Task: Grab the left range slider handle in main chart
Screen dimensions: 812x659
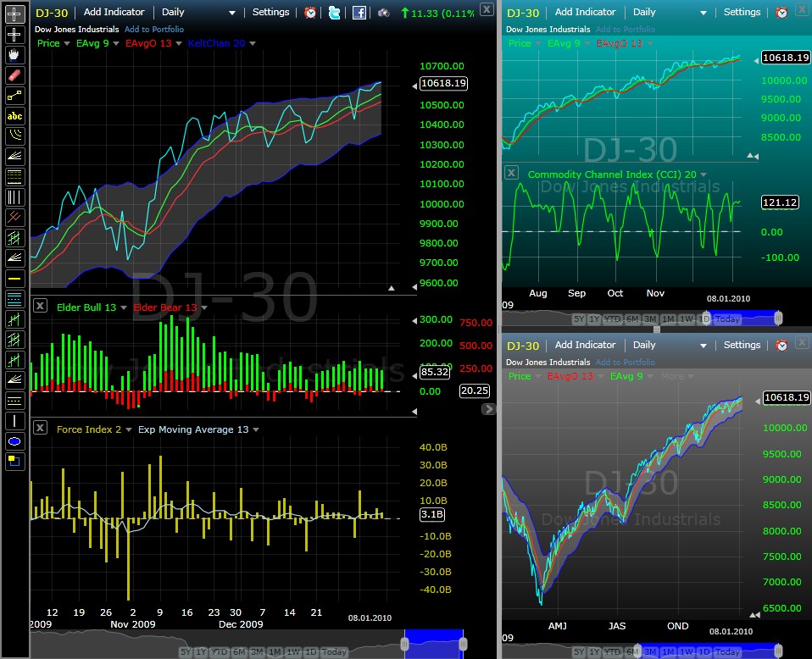Action: click(404, 644)
